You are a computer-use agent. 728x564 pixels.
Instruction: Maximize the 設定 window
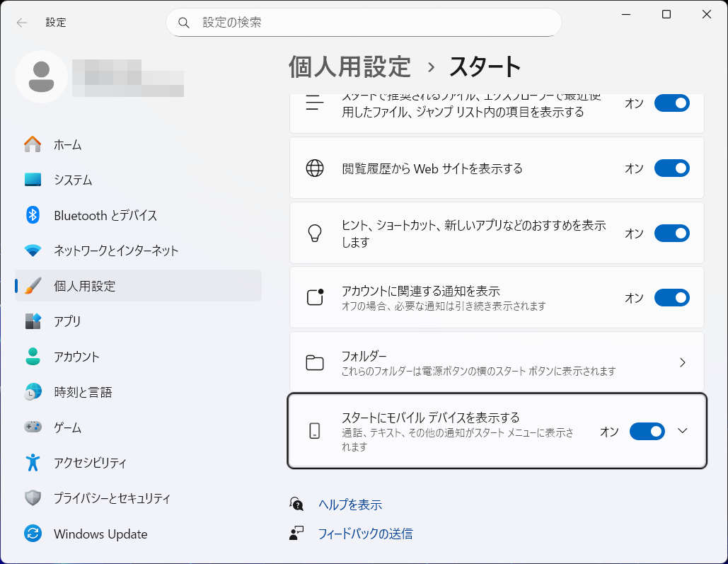[666, 14]
